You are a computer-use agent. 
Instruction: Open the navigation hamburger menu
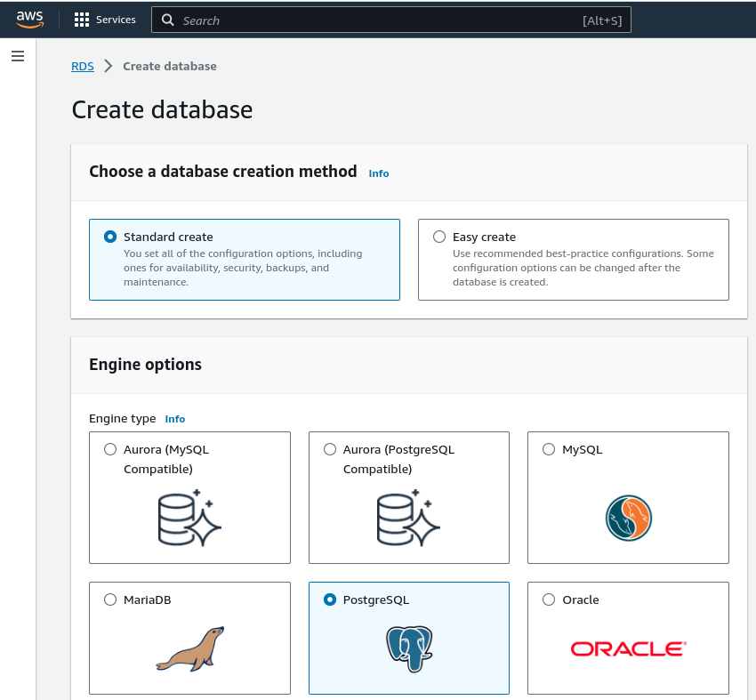pyautogui.click(x=18, y=55)
